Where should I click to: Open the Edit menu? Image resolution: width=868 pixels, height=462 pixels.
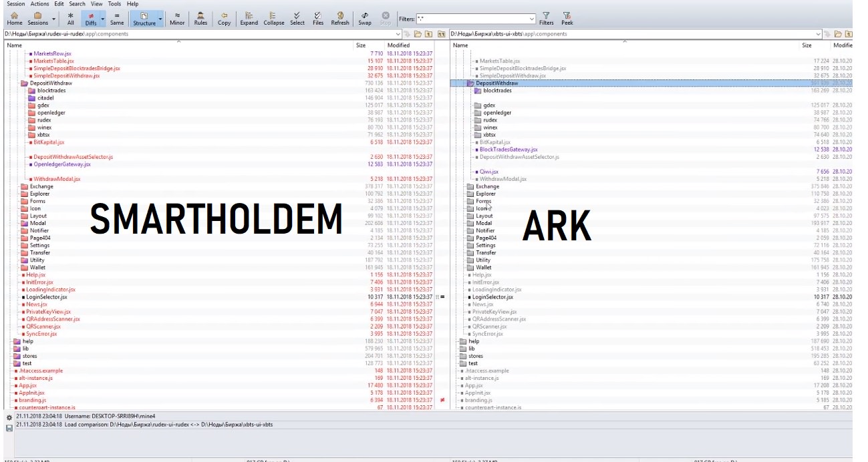tap(59, 4)
